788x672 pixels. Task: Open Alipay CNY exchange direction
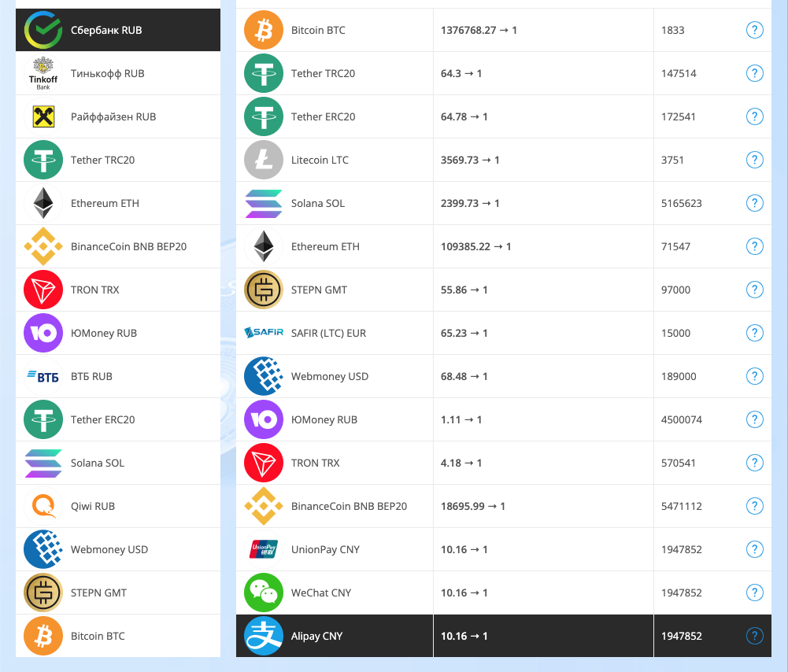click(x=504, y=636)
